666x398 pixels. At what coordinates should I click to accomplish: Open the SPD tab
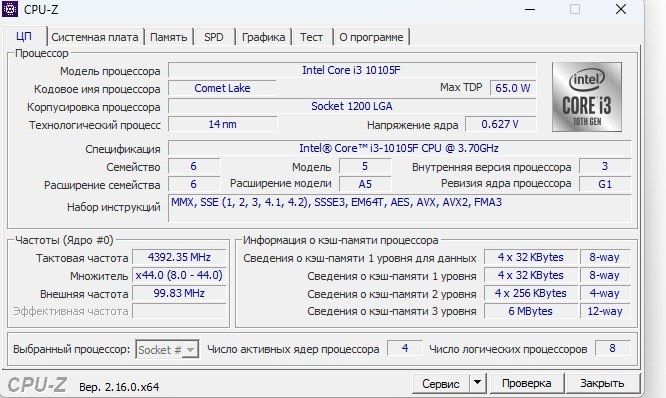[x=214, y=37]
